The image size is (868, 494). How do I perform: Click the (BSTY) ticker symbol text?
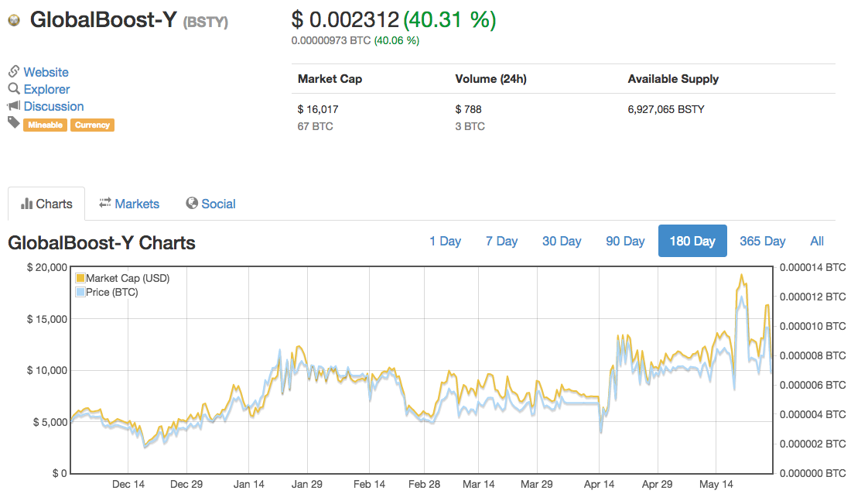point(205,22)
